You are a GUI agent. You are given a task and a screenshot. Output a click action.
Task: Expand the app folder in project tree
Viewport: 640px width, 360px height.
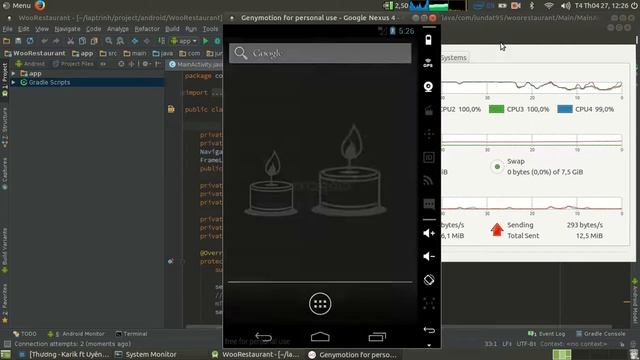click(x=13, y=73)
